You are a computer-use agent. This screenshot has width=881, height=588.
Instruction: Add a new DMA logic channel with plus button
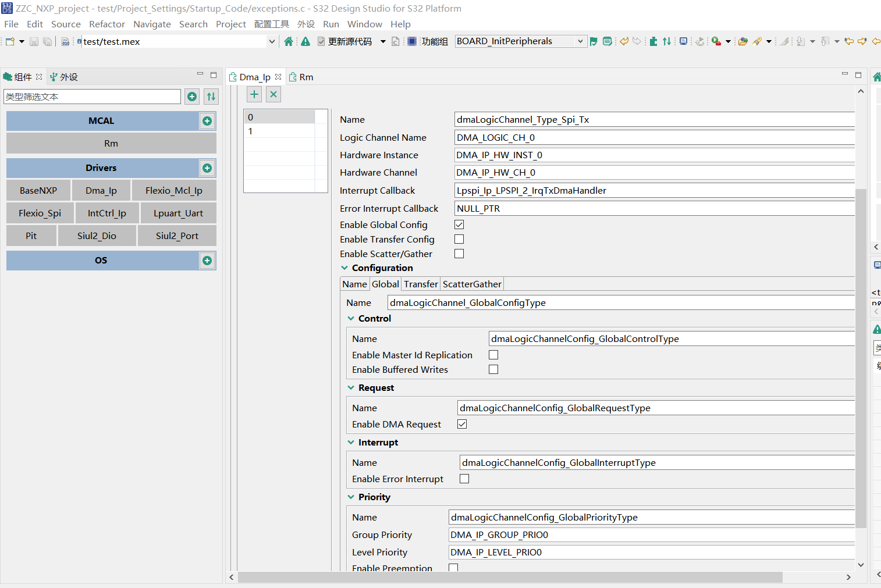click(254, 94)
